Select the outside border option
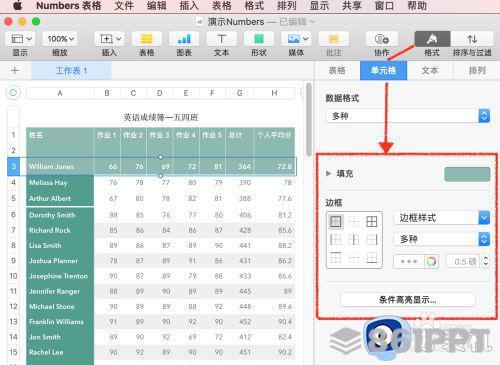The height and width of the screenshot is (365, 500). click(336, 221)
